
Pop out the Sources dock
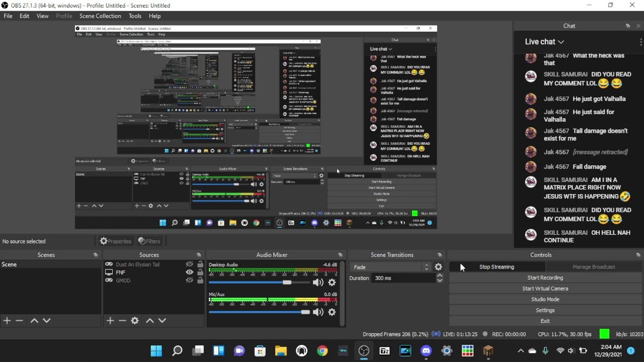point(199,255)
